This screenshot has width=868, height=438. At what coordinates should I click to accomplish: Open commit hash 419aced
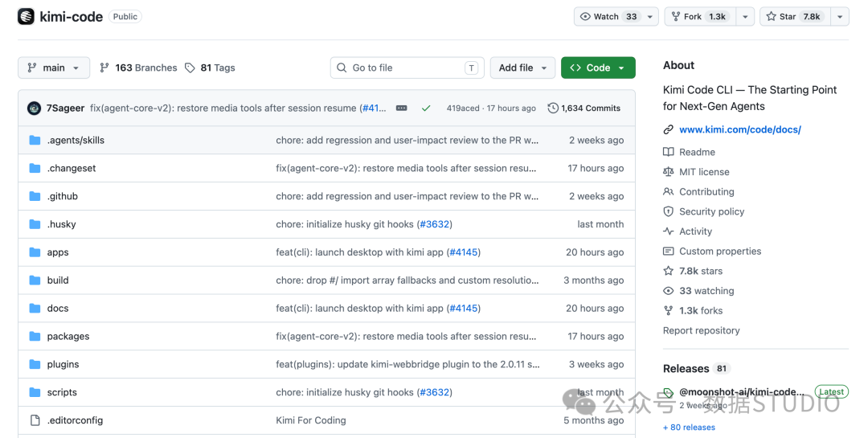(463, 108)
